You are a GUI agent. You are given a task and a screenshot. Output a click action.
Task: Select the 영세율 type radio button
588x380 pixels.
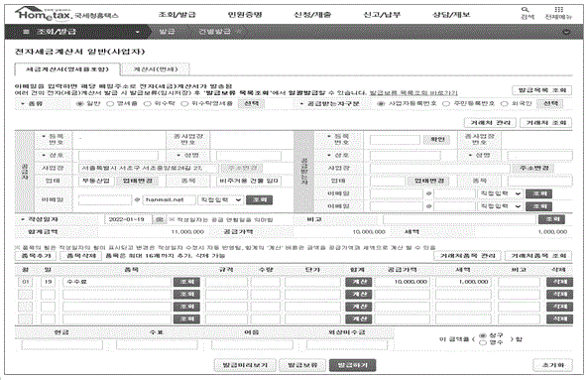110,103
